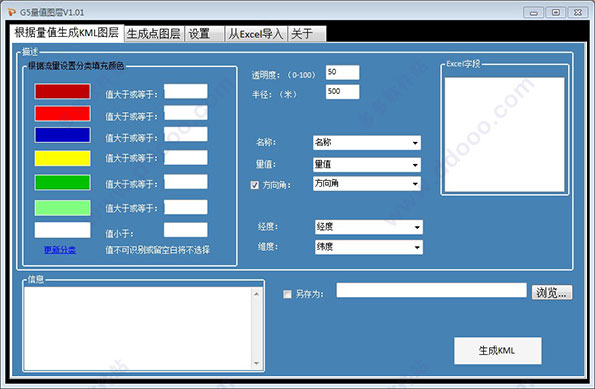Image resolution: width=595 pixels, height=389 pixels.
Task: Select the 根据量值生成KML图层 tab
Action: pos(67,33)
